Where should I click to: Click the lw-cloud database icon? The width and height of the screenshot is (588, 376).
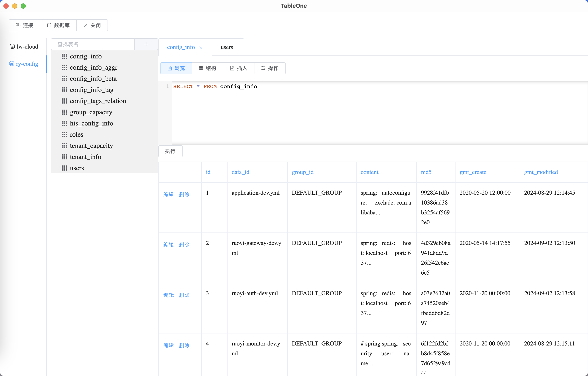(x=12, y=46)
